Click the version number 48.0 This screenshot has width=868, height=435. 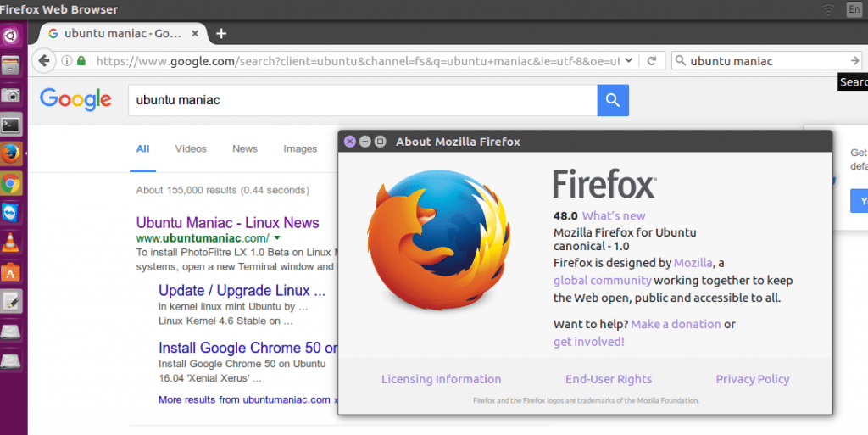[565, 216]
